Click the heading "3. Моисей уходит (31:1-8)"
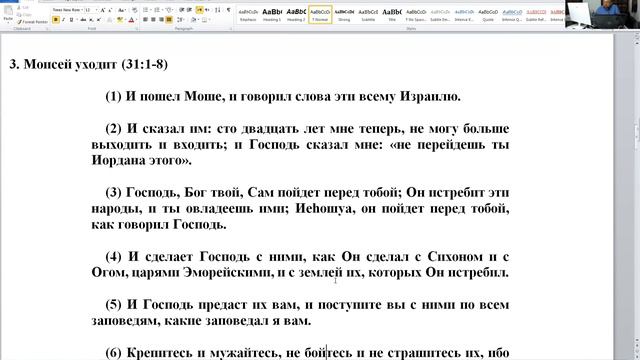 pyautogui.click(x=88, y=64)
